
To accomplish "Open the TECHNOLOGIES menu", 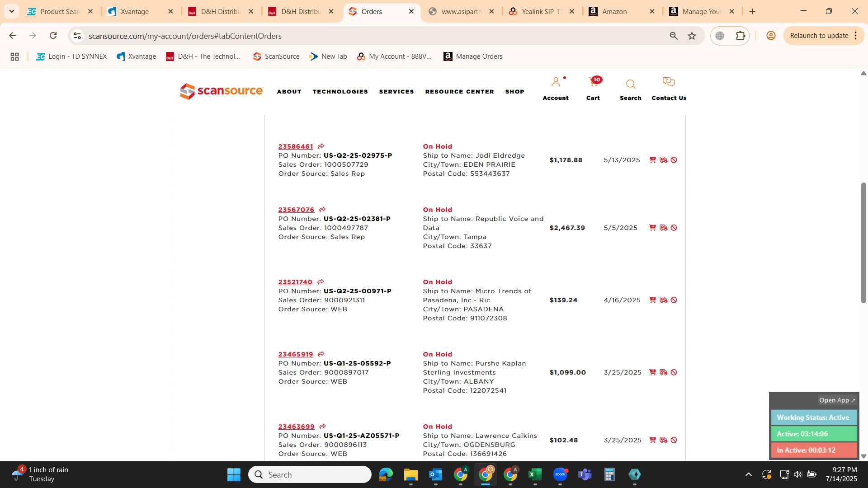I will pos(340,92).
